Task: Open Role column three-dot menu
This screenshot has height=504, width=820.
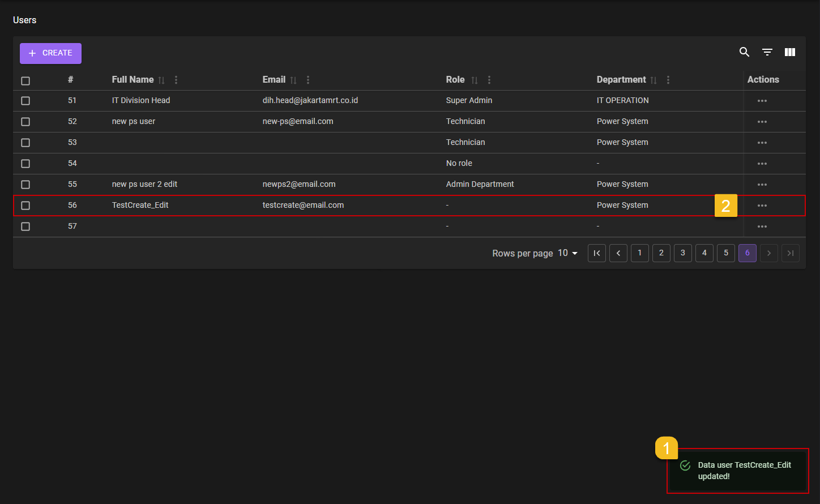Action: click(489, 80)
